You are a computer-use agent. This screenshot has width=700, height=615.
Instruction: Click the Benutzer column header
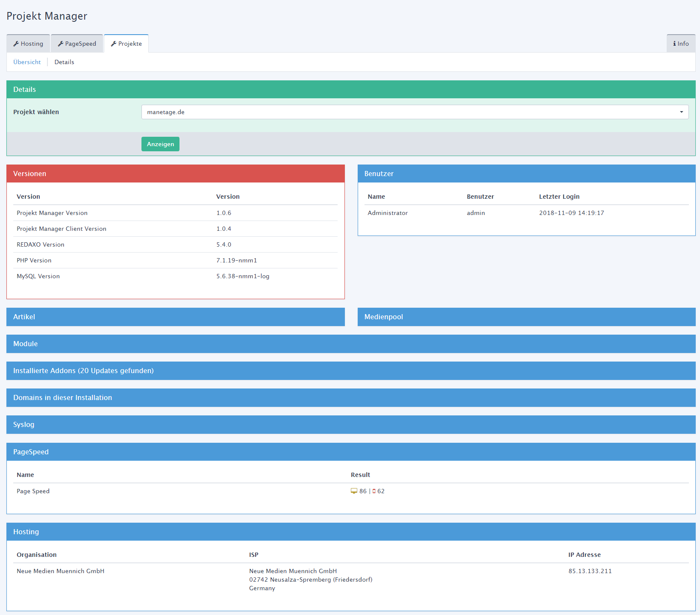pos(480,197)
